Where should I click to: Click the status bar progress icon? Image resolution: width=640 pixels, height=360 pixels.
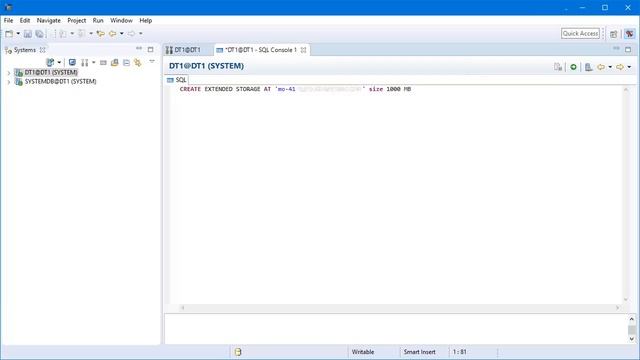click(238, 352)
